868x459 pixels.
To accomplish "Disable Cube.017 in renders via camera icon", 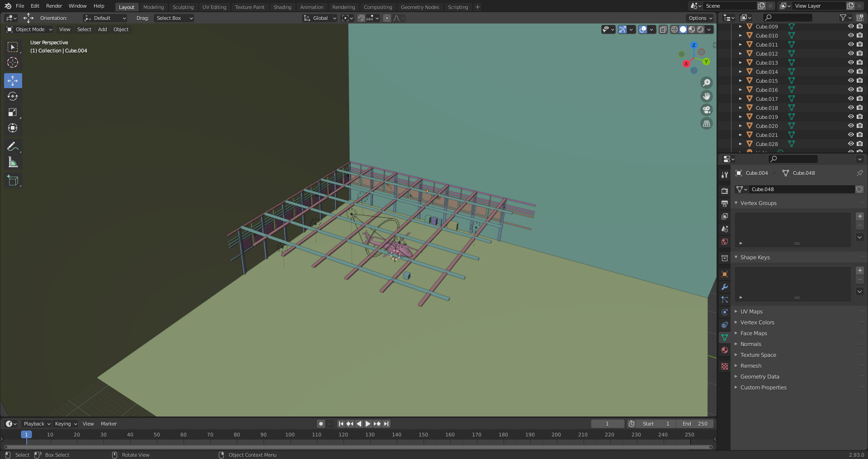I will [859, 99].
